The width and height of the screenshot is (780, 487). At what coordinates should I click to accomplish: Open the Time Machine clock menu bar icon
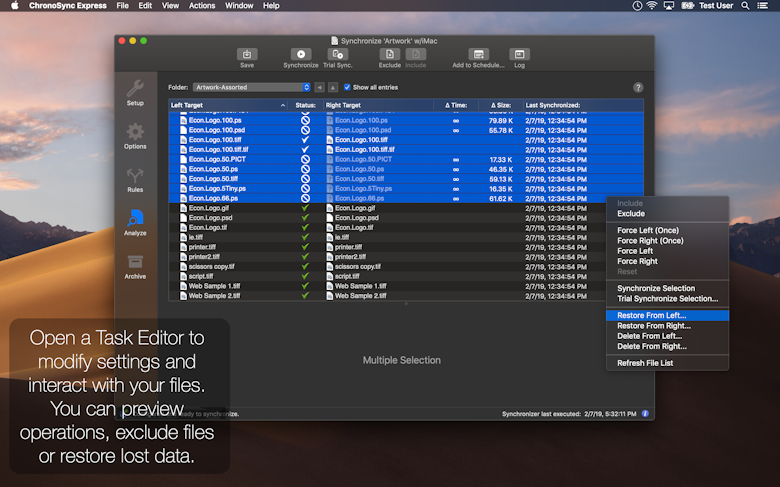pos(637,5)
